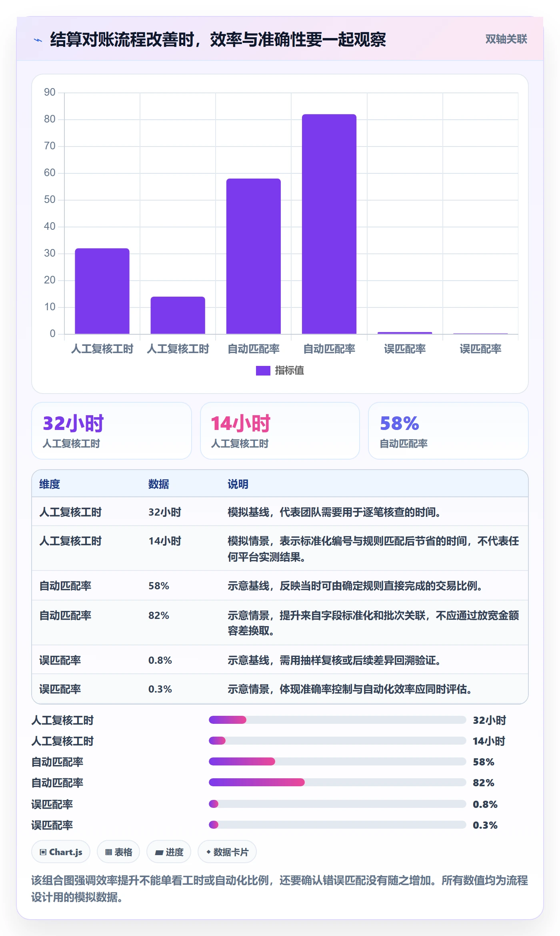Click the 14小时 table cell
This screenshot has height=936, width=560.
pos(165,541)
